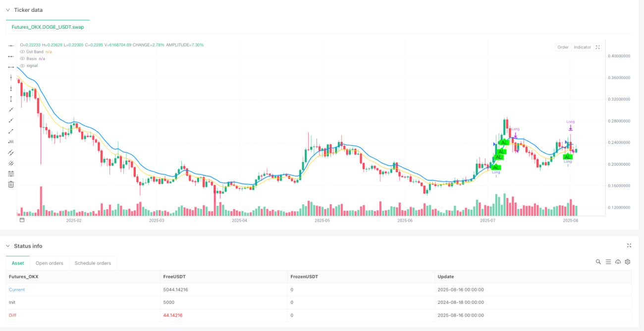Switch to the Open orders tab
This screenshot has height=331, width=644.
(x=50, y=263)
